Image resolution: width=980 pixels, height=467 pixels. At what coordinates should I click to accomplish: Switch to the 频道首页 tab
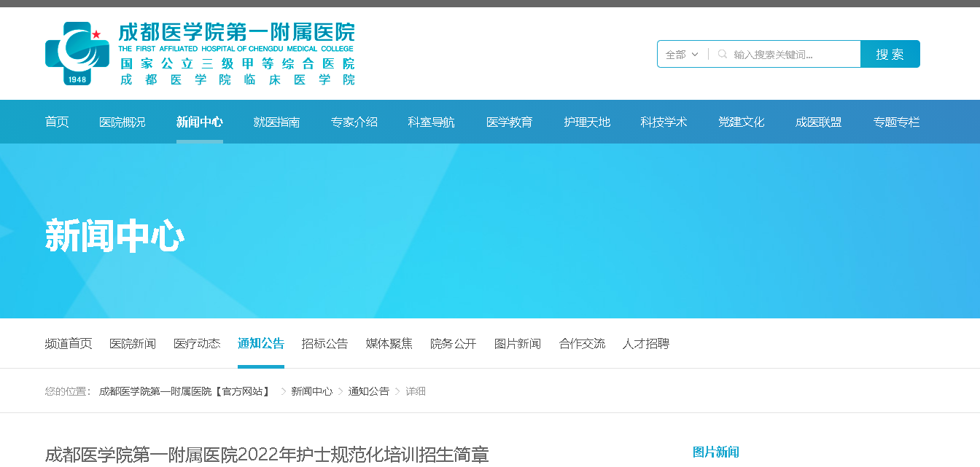[69, 343]
